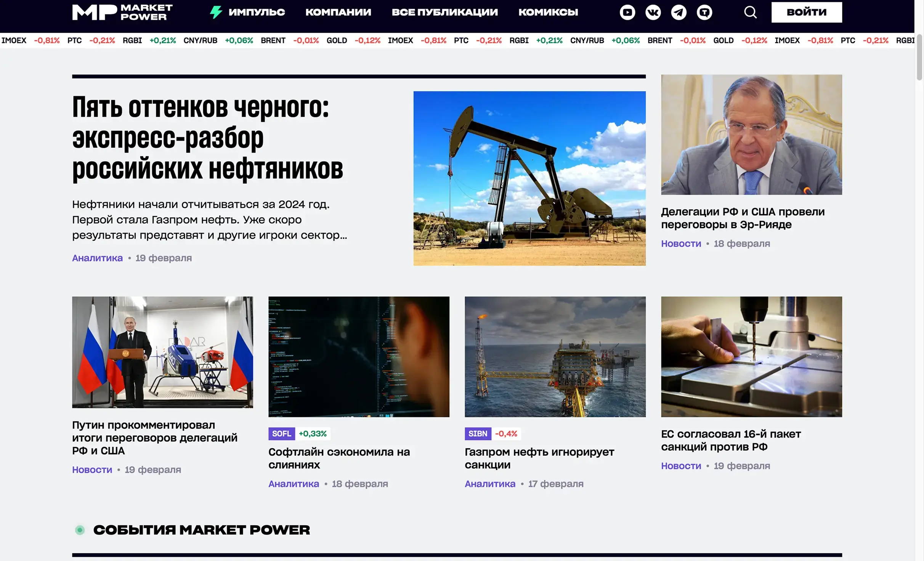Open the ВСЕ ПУБЛИКАЦИИ section
Viewport: 924px width, 561px height.
[x=445, y=12]
